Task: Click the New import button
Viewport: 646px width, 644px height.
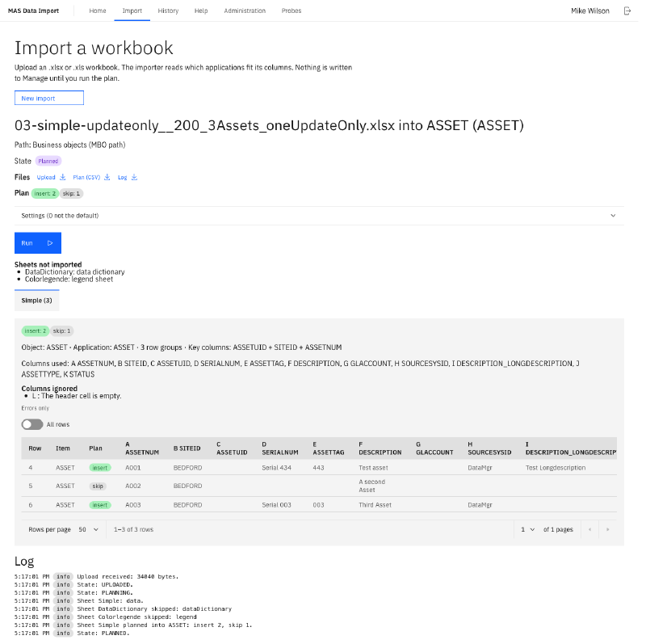Action: [49, 99]
